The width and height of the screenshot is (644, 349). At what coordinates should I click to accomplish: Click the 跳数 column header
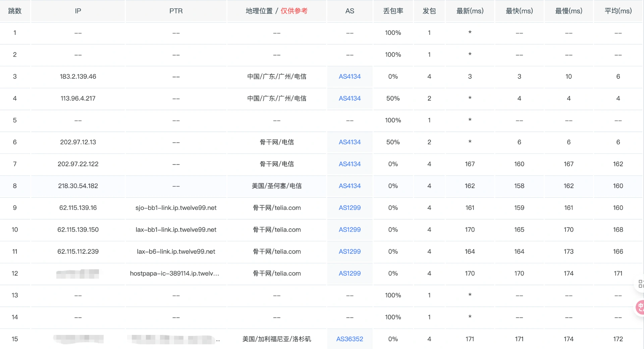(x=15, y=11)
